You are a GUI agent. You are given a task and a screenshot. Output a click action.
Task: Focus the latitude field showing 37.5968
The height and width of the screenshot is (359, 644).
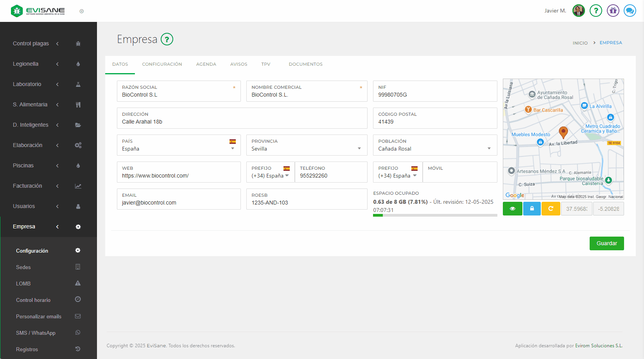tap(577, 209)
